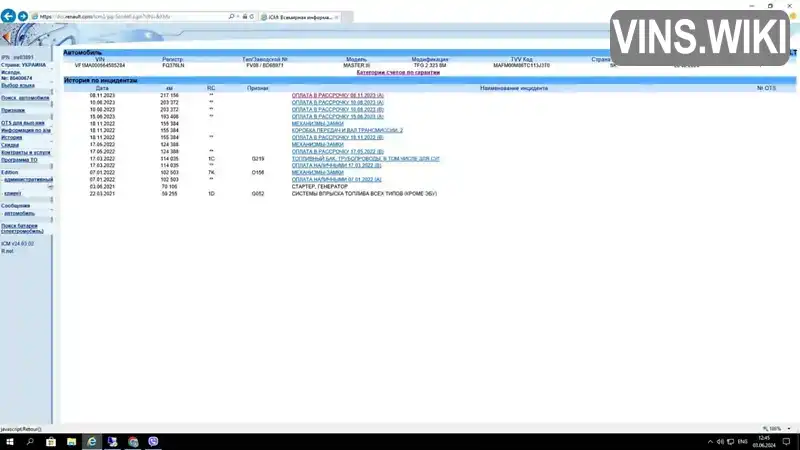
Task: Open Microsoft Store from the taskbar
Action: [51, 442]
